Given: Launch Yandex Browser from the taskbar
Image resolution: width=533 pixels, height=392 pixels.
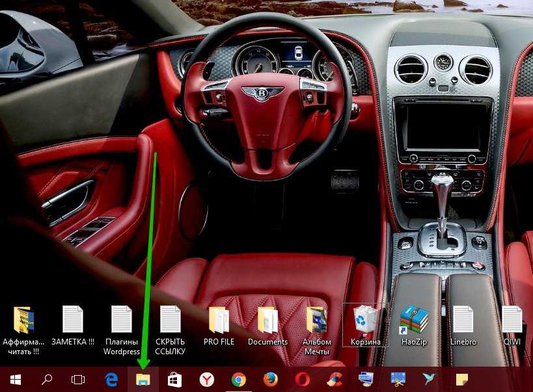Looking at the screenshot, I should [206, 380].
